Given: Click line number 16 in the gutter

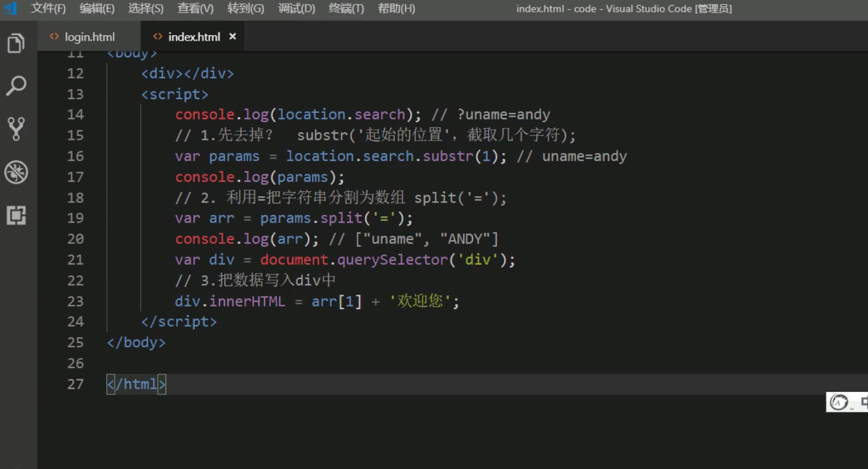Looking at the screenshot, I should (75, 156).
